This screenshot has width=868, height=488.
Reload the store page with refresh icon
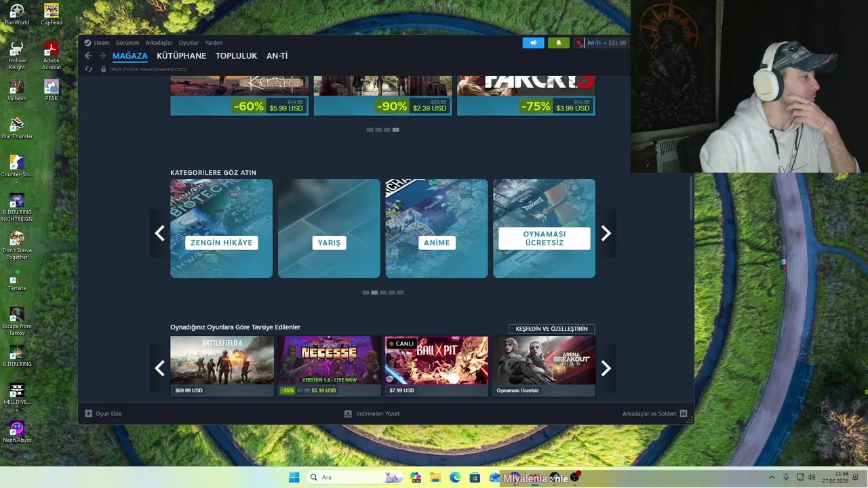pos(88,69)
